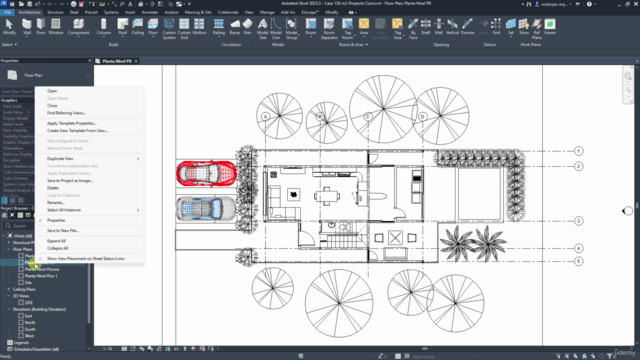Open the Work Plane Viewer
The image size is (640, 360).
click(550, 27)
